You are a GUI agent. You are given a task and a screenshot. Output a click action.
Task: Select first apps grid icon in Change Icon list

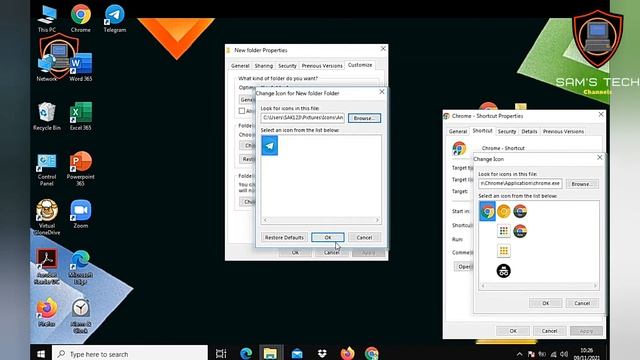pyautogui.click(x=504, y=231)
